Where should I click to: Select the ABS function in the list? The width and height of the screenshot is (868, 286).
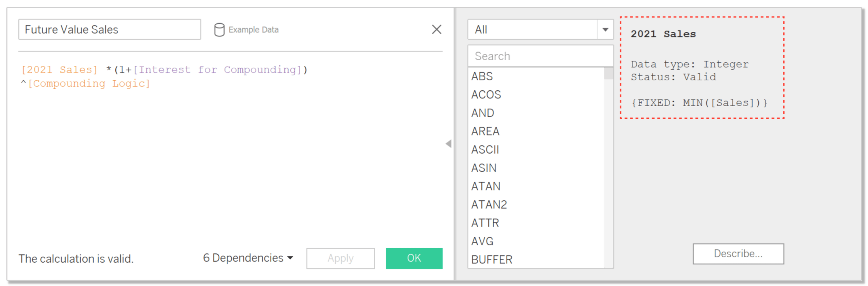pyautogui.click(x=482, y=76)
